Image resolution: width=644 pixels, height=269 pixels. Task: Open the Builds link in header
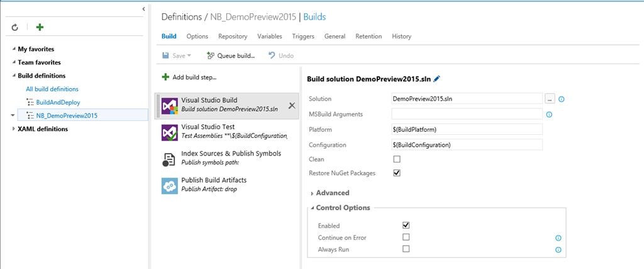314,17
